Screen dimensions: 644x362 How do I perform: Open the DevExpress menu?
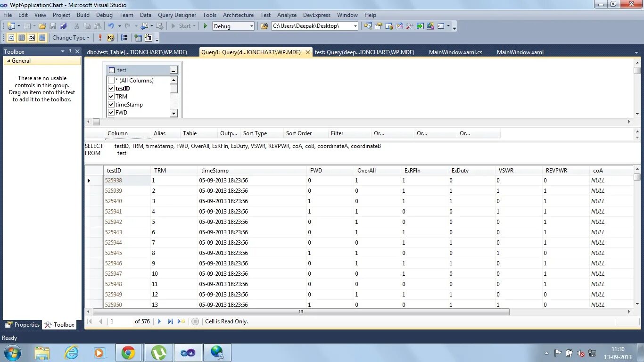click(x=317, y=15)
